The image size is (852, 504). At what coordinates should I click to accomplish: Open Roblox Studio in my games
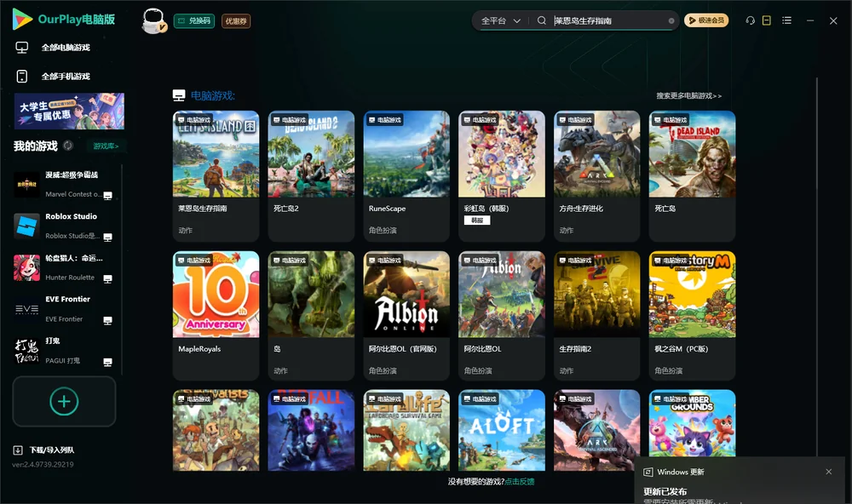[64, 226]
